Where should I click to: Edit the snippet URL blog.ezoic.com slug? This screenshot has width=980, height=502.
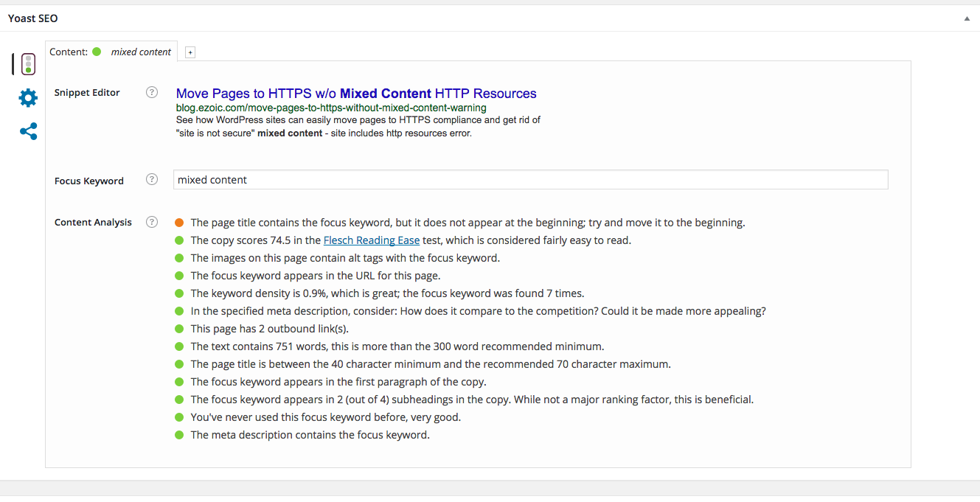[331, 108]
